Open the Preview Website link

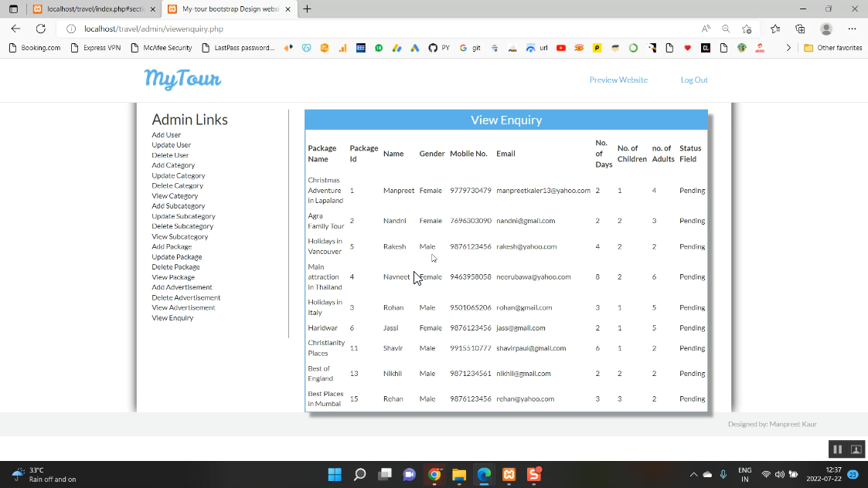[x=618, y=80]
